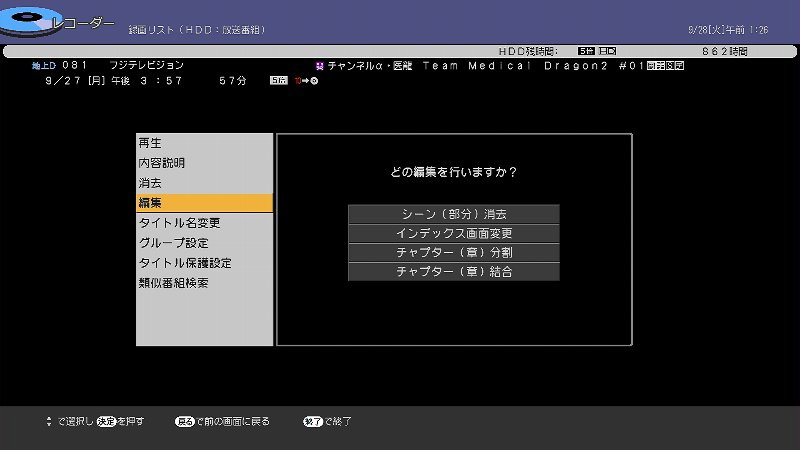Click the purple icon before チャンネルα title
The height and width of the screenshot is (450, 800).
(x=319, y=66)
